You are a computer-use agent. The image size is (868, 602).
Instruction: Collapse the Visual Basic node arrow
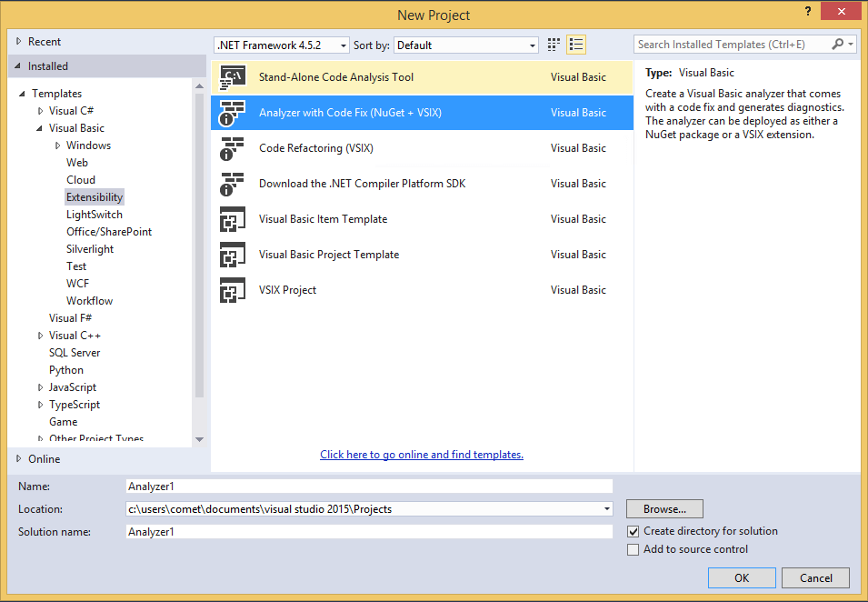pyautogui.click(x=39, y=128)
